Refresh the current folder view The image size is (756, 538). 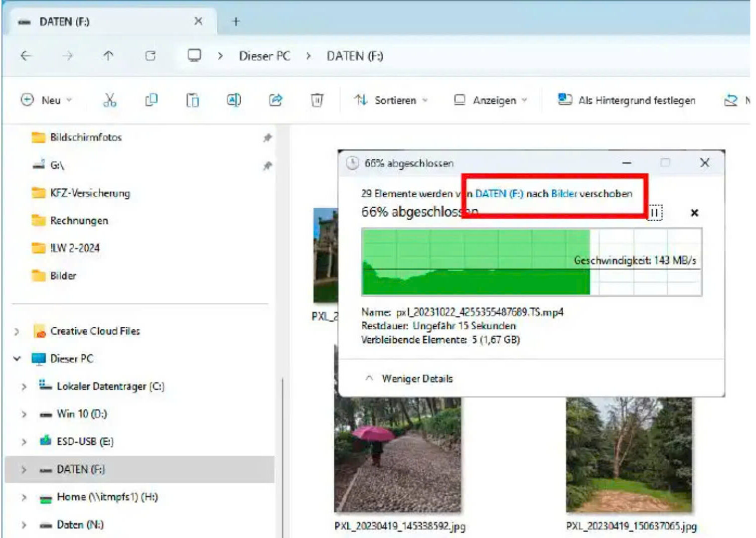tap(150, 56)
